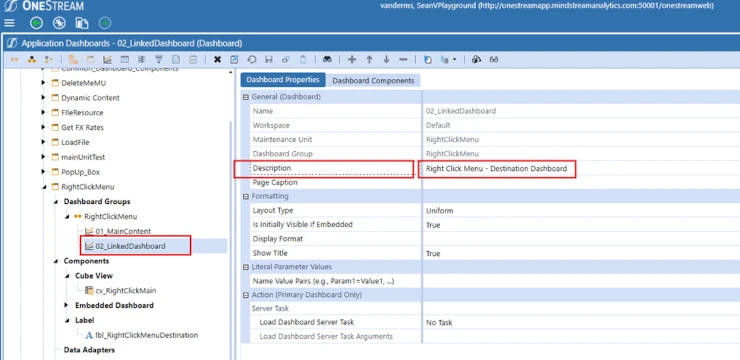The height and width of the screenshot is (360, 740).
Task: Click the binoculars search icon
Action: tap(327, 59)
